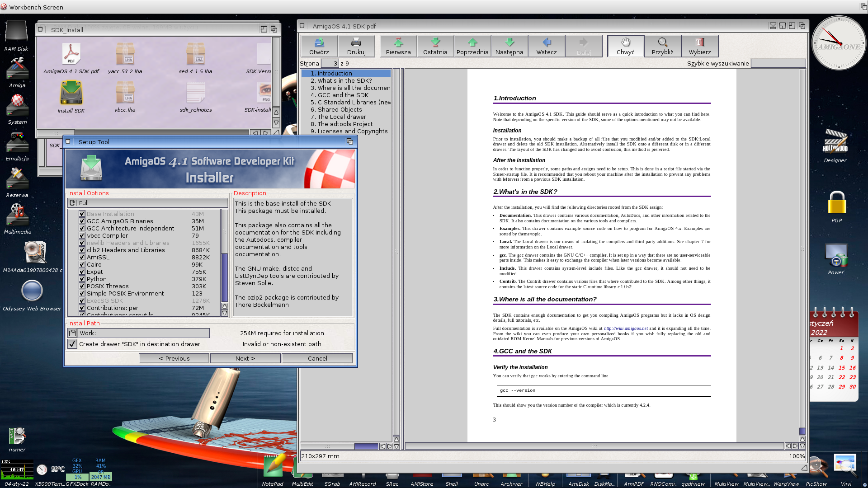Select outline entry 9. Licenses and Copyrights
Image resolution: width=868 pixels, height=488 pixels.
click(x=346, y=131)
